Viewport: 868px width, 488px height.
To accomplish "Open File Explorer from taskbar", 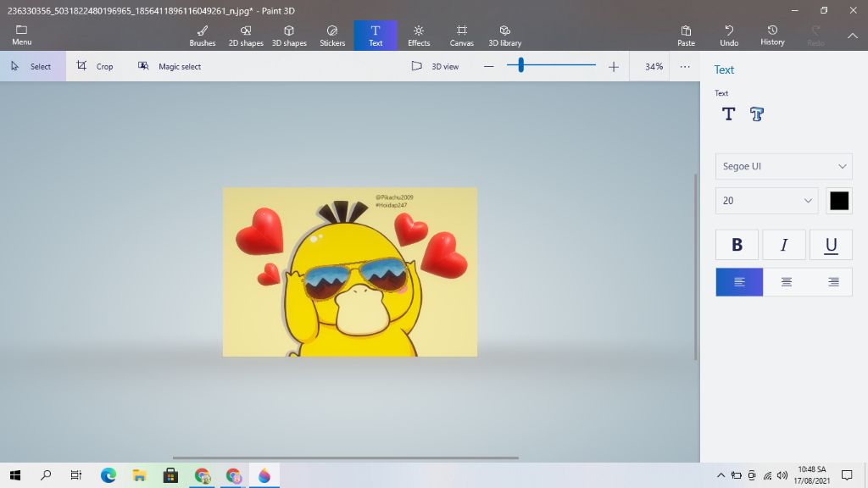I will (140, 474).
